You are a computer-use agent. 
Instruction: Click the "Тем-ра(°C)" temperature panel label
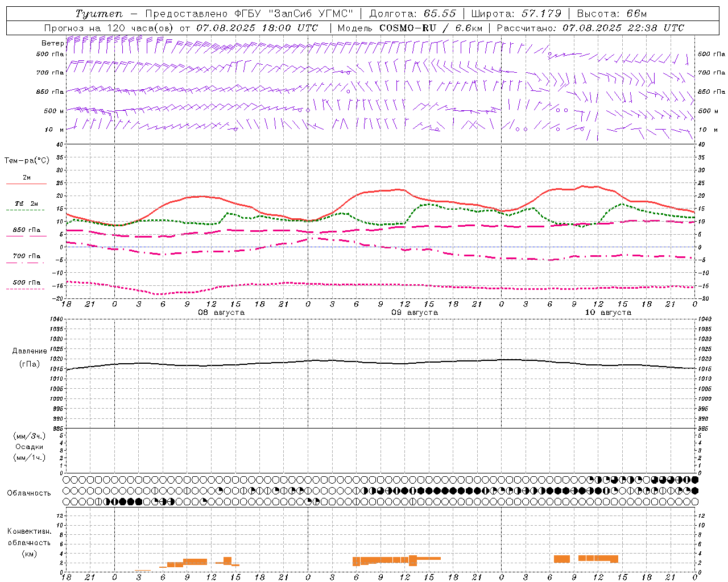pyautogui.click(x=27, y=161)
